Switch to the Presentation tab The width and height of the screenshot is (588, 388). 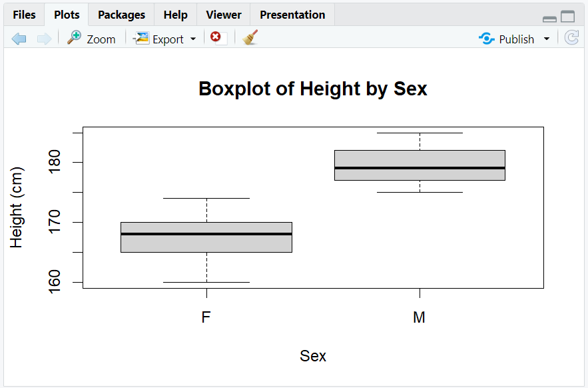(x=292, y=14)
